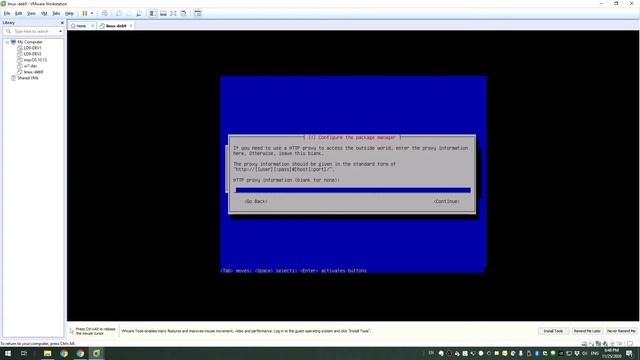Close the linux-deb9 tab
The image size is (640, 360).
[x=131, y=26]
